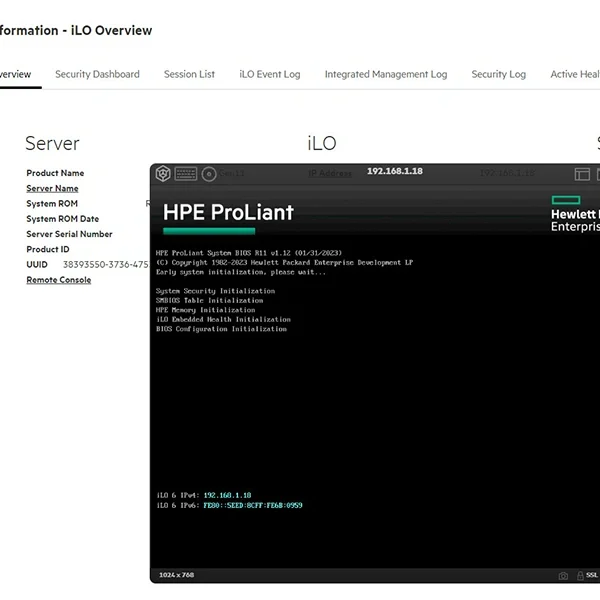Open the remote console power menu icon
This screenshot has height=600, width=600.
click(163, 174)
